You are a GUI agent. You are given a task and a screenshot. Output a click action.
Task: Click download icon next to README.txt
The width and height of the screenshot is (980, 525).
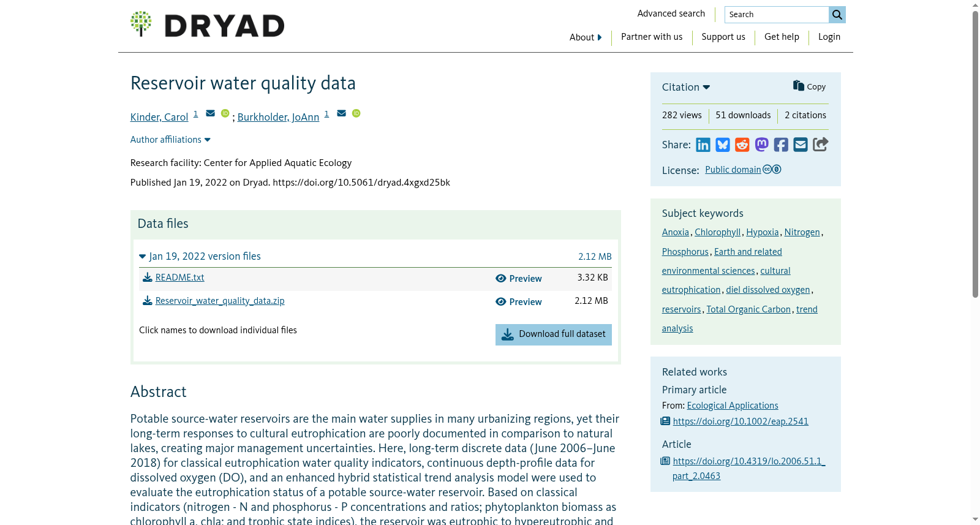148,278
